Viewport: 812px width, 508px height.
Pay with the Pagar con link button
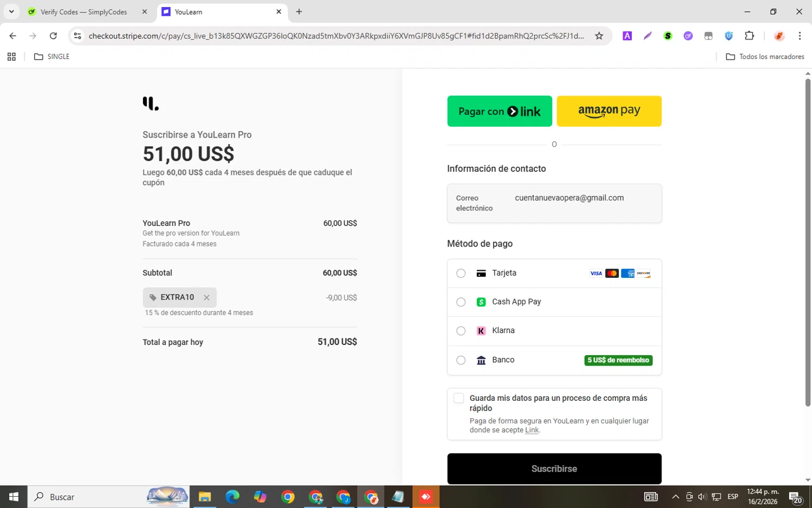(x=500, y=111)
